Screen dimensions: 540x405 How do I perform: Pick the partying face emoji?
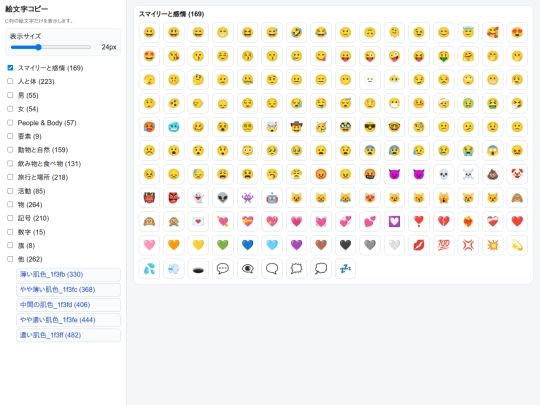[x=321, y=127]
